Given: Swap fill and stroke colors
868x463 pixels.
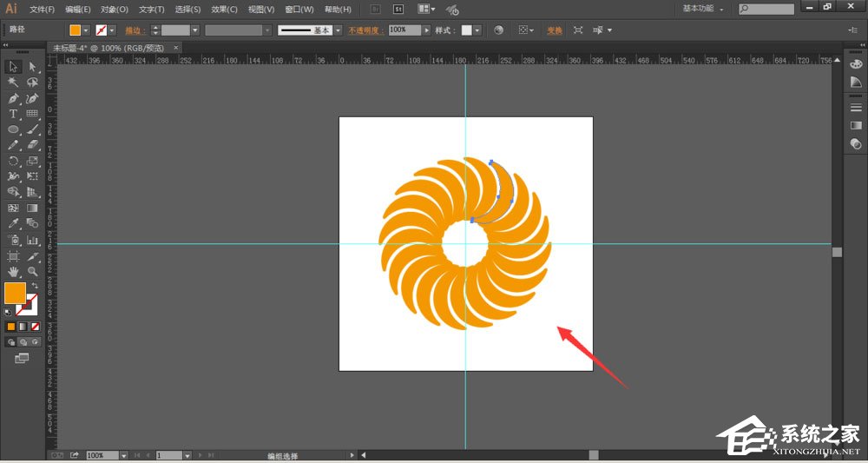Looking at the screenshot, I should pyautogui.click(x=36, y=286).
